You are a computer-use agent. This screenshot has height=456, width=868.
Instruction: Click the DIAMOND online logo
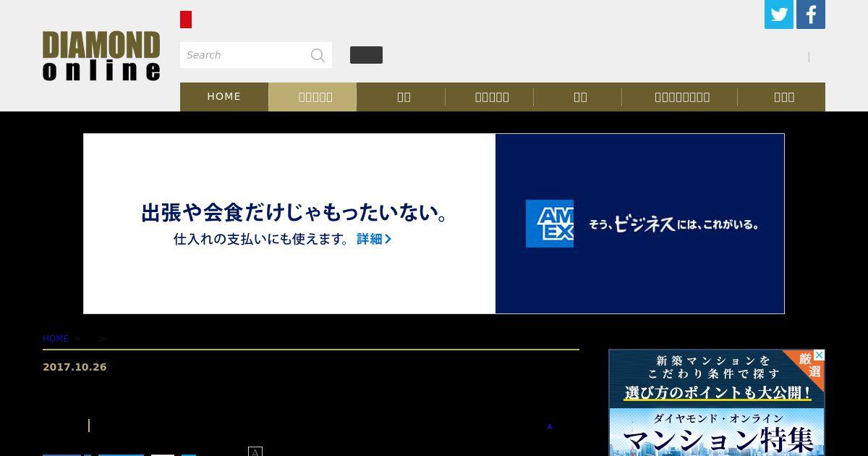coord(101,56)
